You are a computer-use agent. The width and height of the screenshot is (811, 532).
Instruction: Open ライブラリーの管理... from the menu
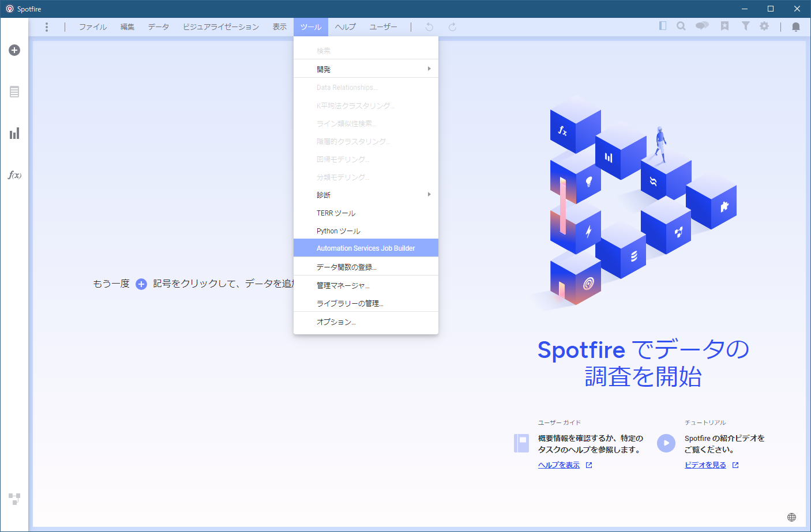(x=366, y=303)
